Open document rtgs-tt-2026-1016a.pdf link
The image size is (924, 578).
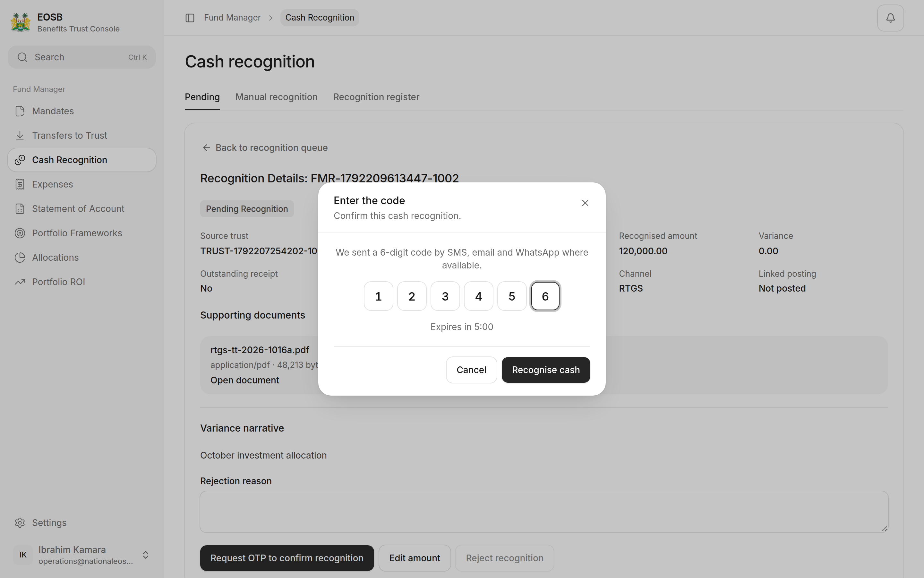pos(245,381)
